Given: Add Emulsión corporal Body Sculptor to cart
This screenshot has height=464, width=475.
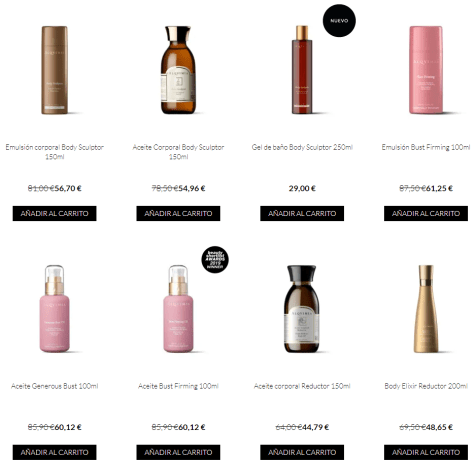Looking at the screenshot, I should [55, 213].
